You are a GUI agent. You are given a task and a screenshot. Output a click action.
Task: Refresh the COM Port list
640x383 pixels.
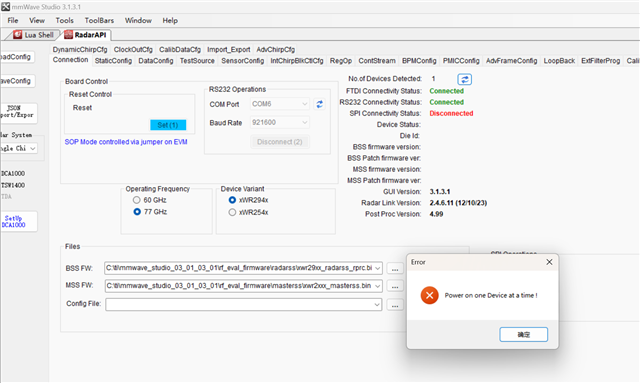320,104
